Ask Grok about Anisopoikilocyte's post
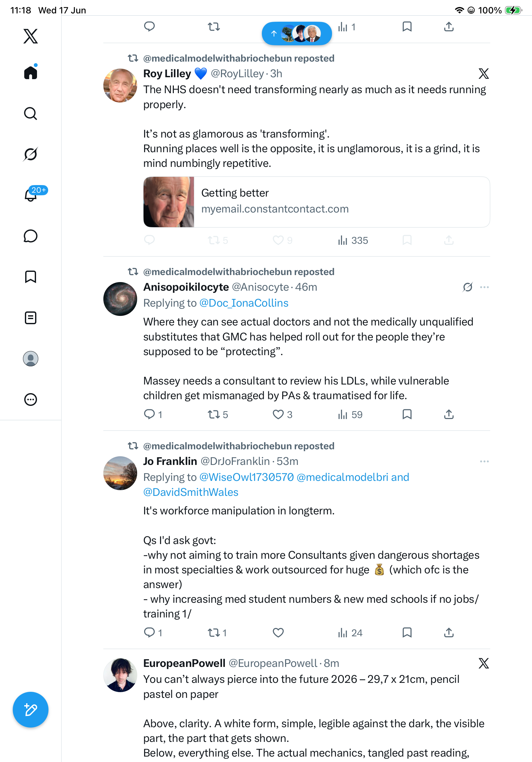Viewport: 532px width, 762px height. pos(468,287)
